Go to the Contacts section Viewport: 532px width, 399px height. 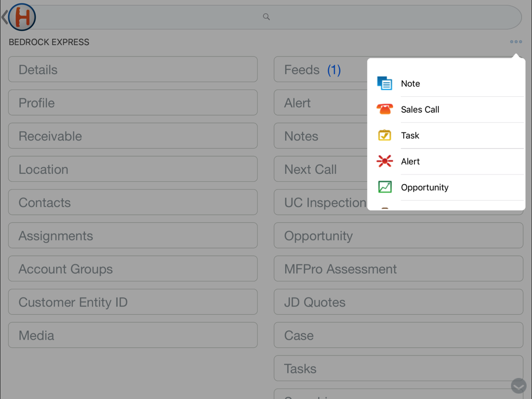click(132, 203)
